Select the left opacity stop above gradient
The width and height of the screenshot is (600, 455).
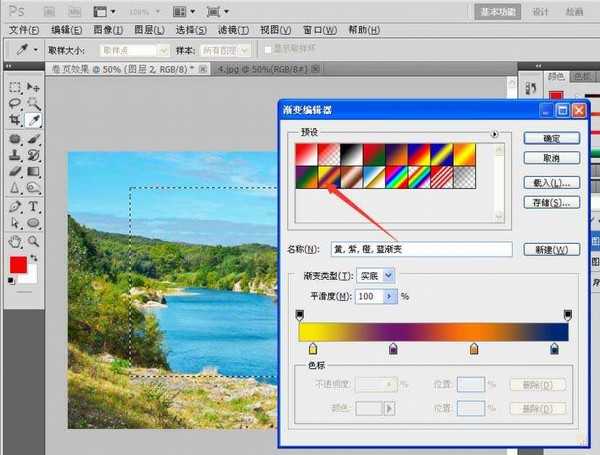click(x=301, y=314)
